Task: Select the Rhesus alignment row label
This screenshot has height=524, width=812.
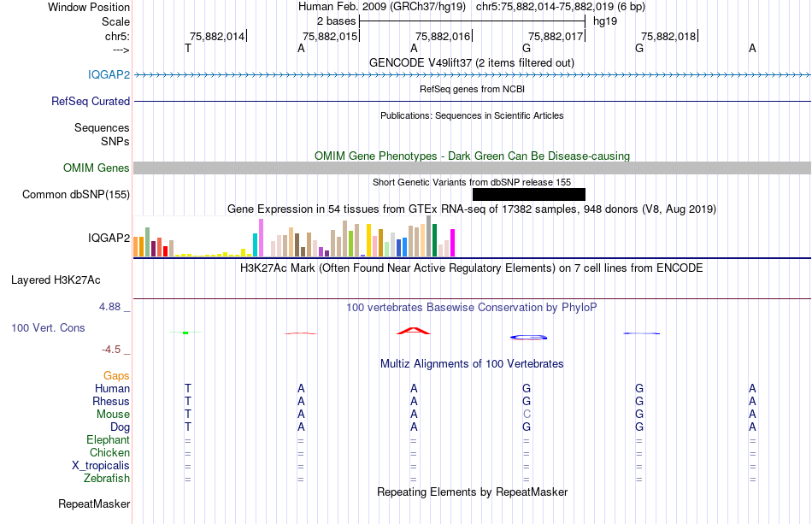Action: point(111,401)
